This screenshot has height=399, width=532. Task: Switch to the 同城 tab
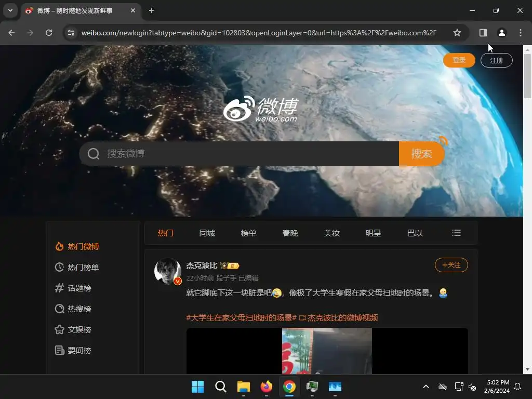point(207,233)
